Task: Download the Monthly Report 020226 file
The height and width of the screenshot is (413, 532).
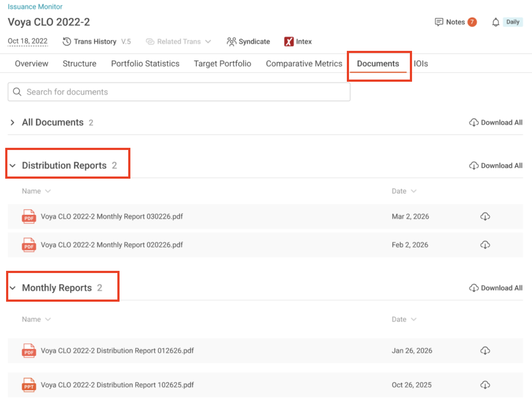Action: pos(485,245)
